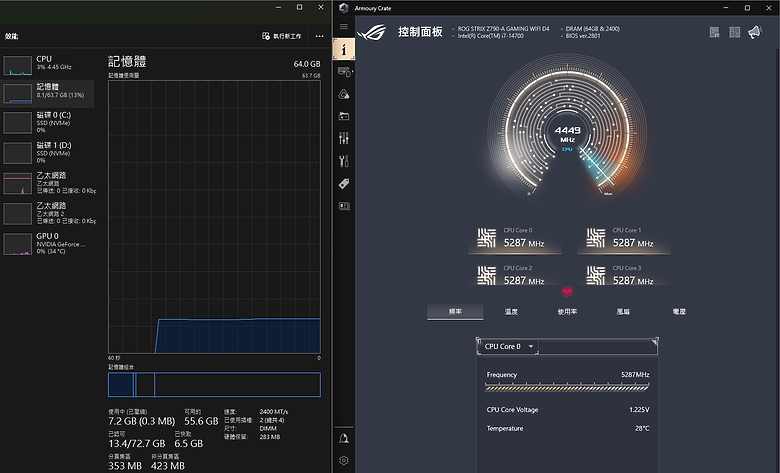The image size is (780, 473).
Task: Switch to the 頻率 tab
Action: pyautogui.click(x=455, y=311)
